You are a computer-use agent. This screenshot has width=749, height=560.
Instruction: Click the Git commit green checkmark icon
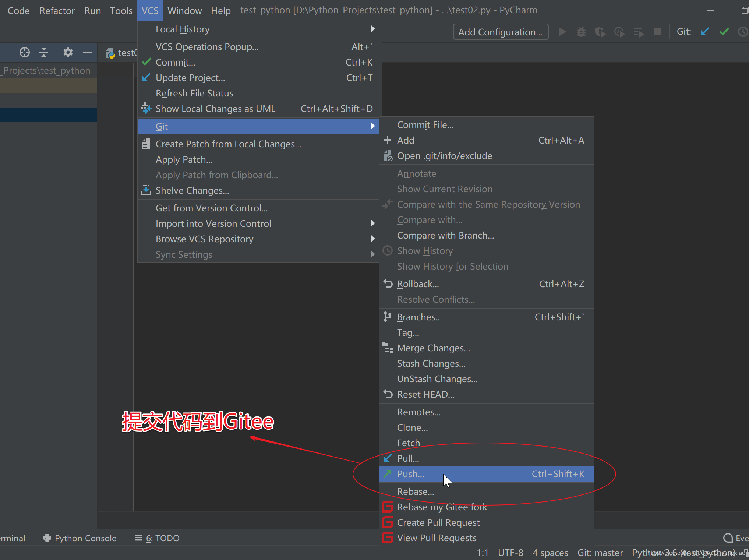pos(724,32)
